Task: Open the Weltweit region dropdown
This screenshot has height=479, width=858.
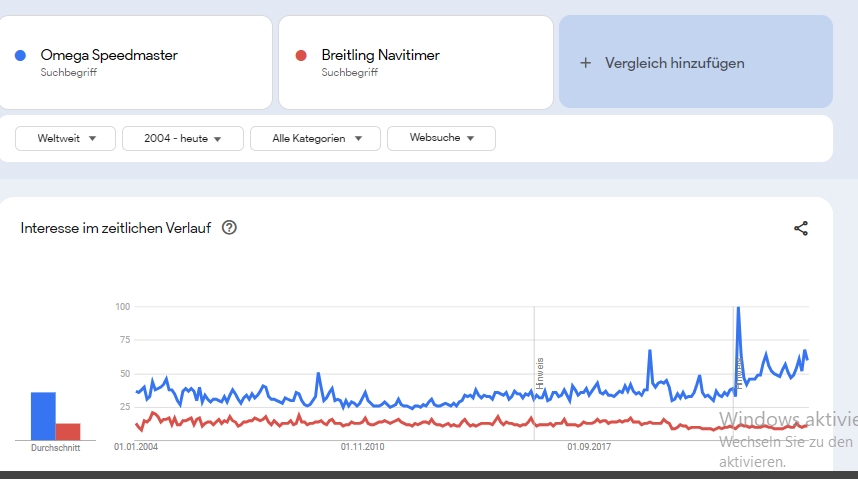Action: point(66,138)
